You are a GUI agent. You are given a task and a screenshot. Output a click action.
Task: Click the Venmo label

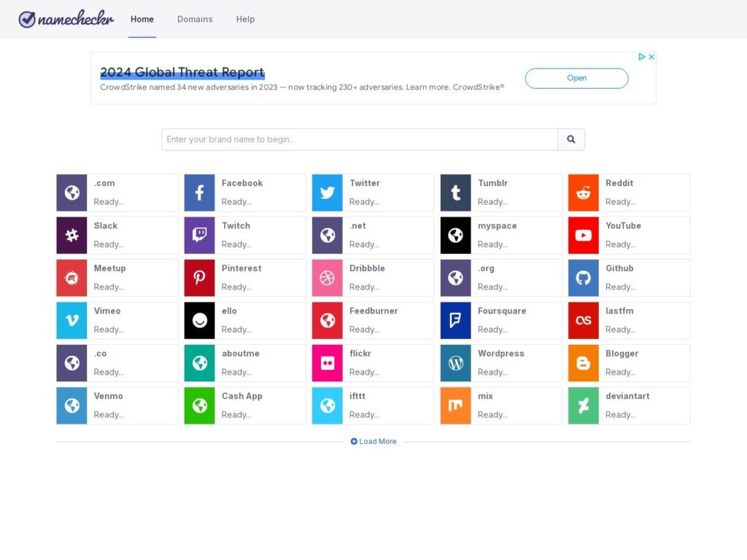click(x=108, y=396)
